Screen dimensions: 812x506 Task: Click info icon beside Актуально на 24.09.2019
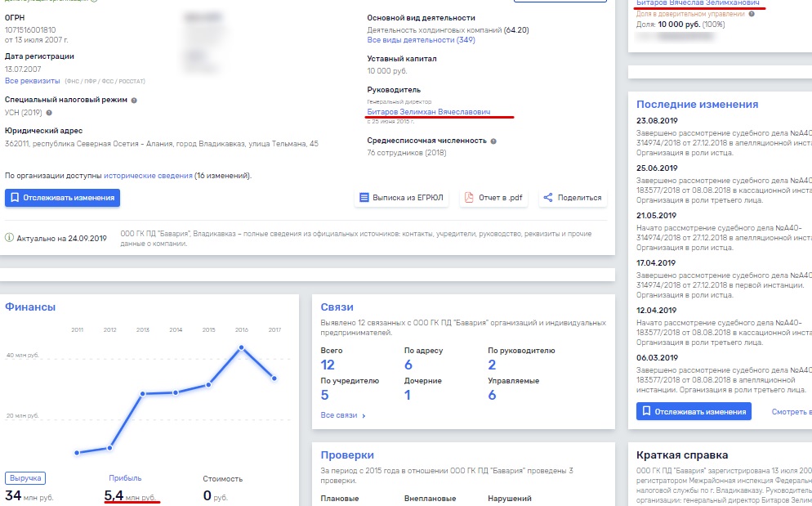[9, 237]
